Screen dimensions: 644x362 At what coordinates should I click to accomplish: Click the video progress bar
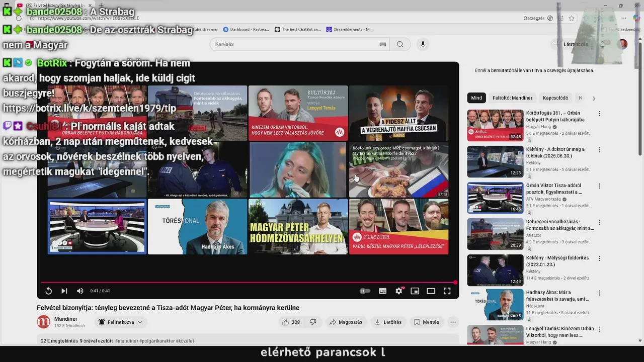248,282
